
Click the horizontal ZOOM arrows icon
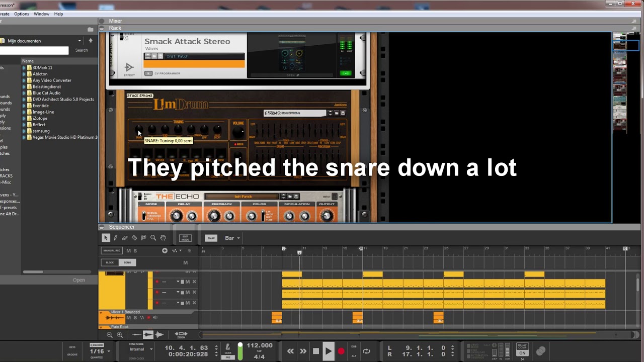coord(181,334)
